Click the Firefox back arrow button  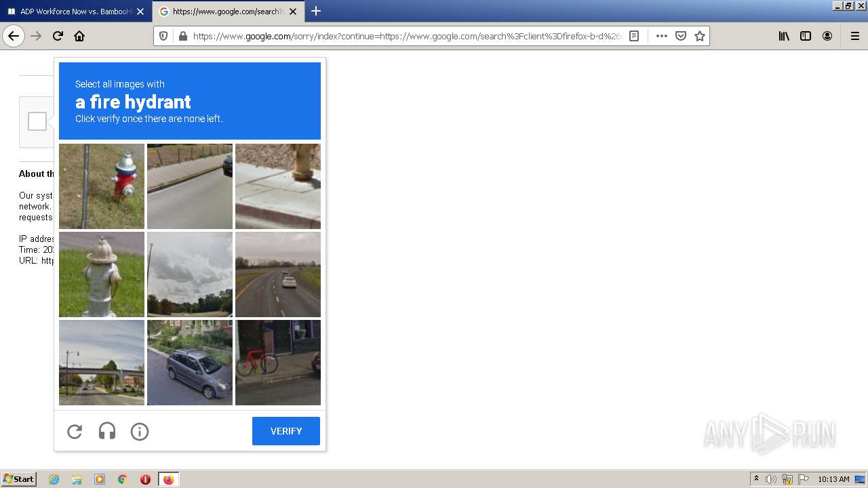(x=14, y=36)
